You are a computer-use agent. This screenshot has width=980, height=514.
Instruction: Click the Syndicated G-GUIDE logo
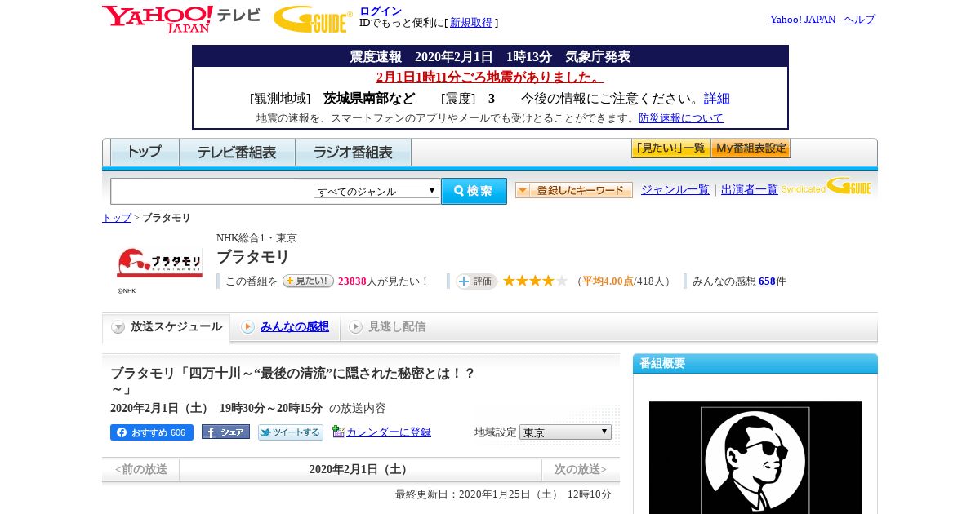coord(826,187)
